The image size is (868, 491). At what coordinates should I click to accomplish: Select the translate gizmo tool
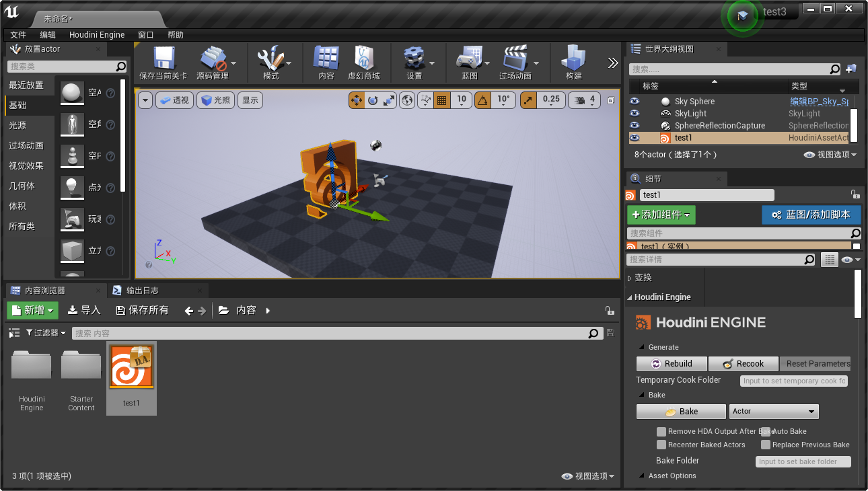click(x=357, y=100)
